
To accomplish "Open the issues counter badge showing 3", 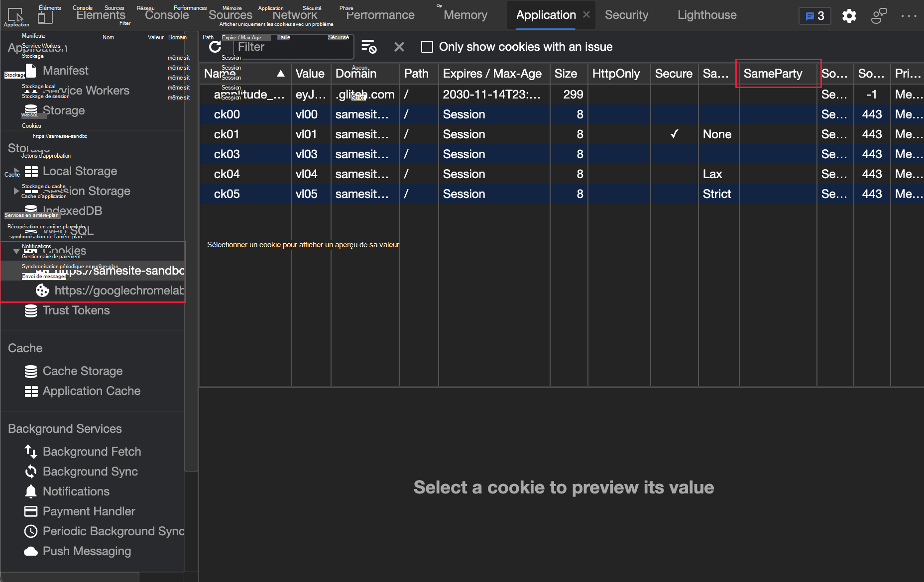I will click(815, 16).
